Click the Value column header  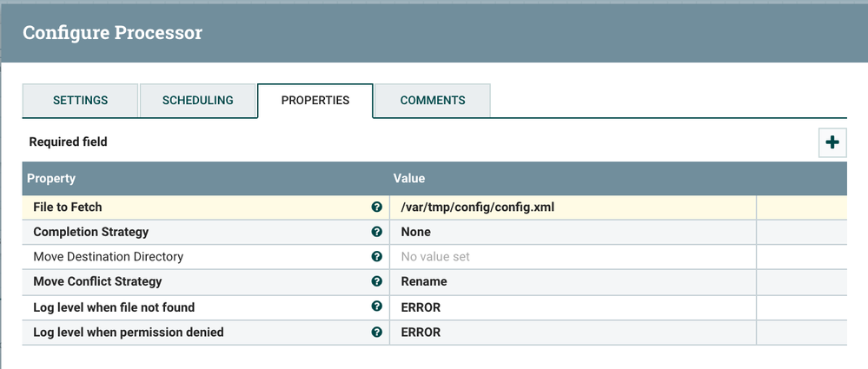click(408, 178)
